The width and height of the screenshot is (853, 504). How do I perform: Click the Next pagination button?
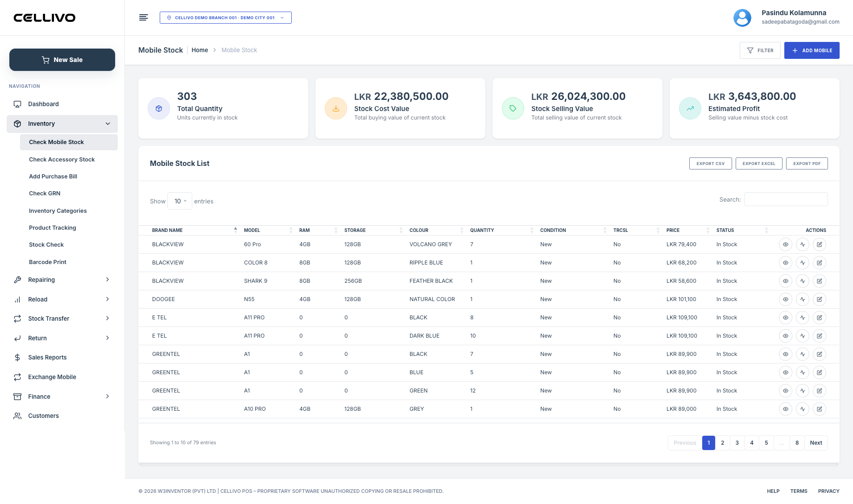click(x=816, y=443)
